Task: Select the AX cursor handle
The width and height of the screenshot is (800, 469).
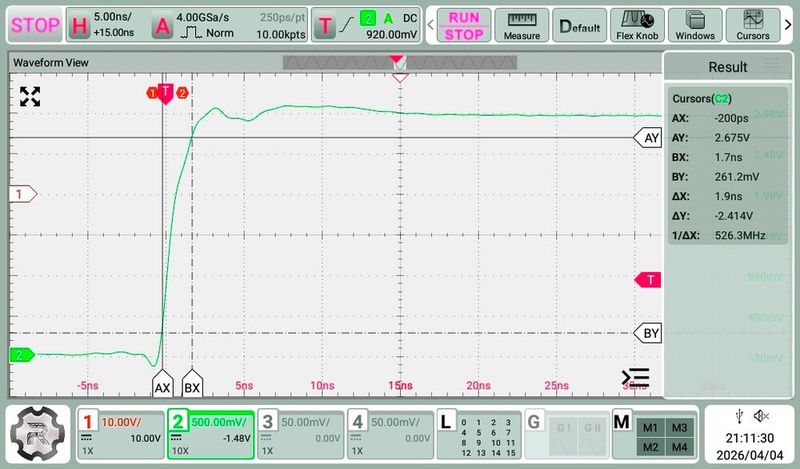Action: tap(162, 383)
